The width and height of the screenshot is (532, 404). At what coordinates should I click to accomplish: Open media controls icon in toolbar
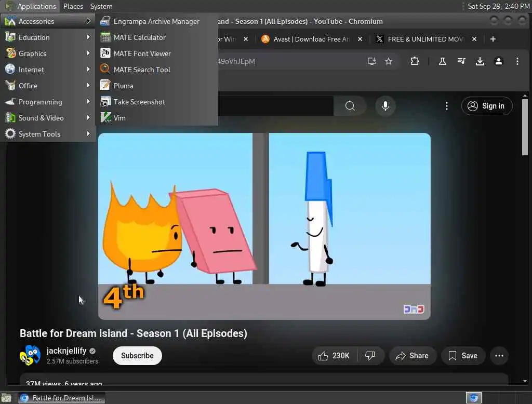click(x=461, y=61)
